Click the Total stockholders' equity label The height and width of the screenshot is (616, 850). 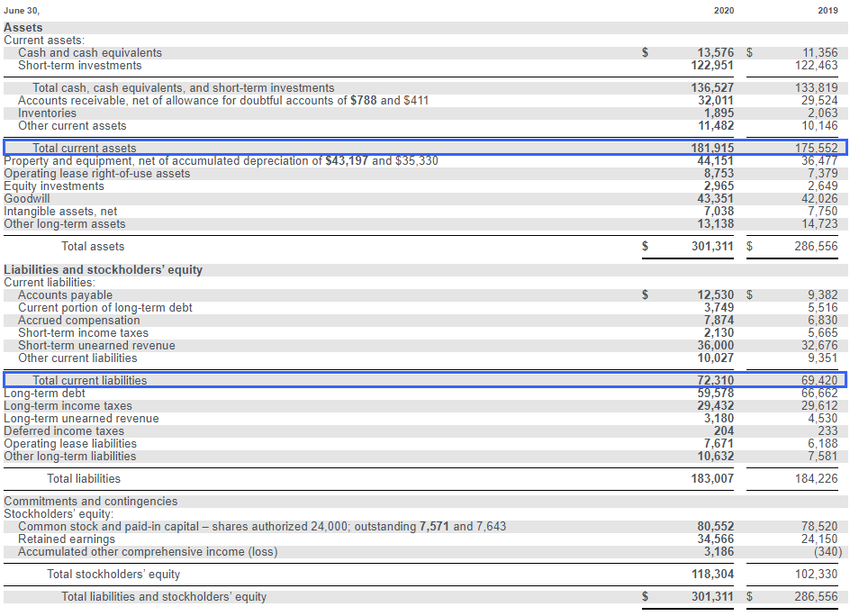(x=113, y=574)
